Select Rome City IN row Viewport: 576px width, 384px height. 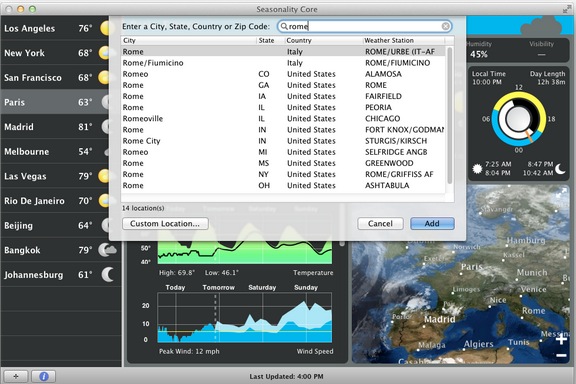pyautogui.click(x=283, y=141)
